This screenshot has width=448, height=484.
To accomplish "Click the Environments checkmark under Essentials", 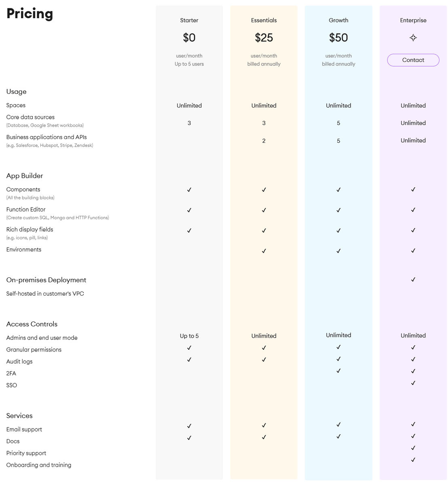I will point(264,251).
